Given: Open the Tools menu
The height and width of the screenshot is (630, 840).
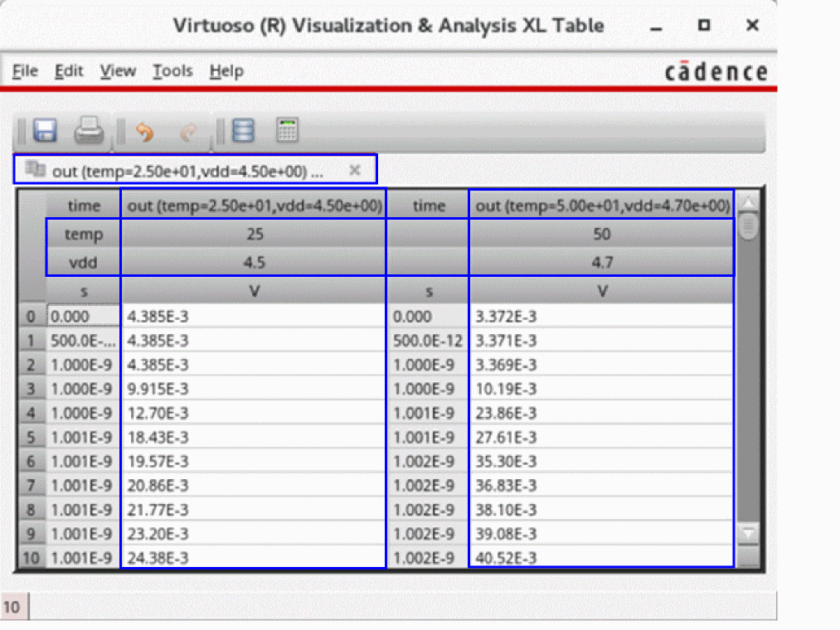Looking at the screenshot, I should point(172,71).
